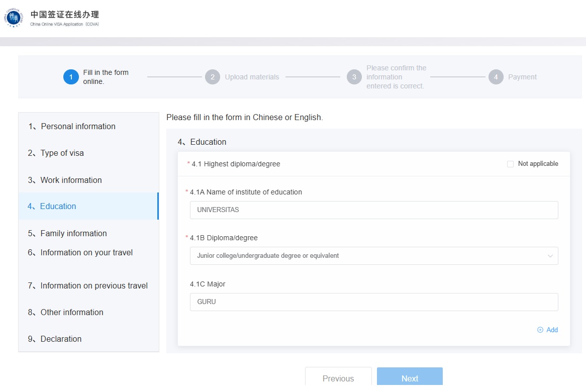This screenshot has height=392, width=586.
Task: Expand dropdown using the chevron arrow
Action: click(x=550, y=256)
